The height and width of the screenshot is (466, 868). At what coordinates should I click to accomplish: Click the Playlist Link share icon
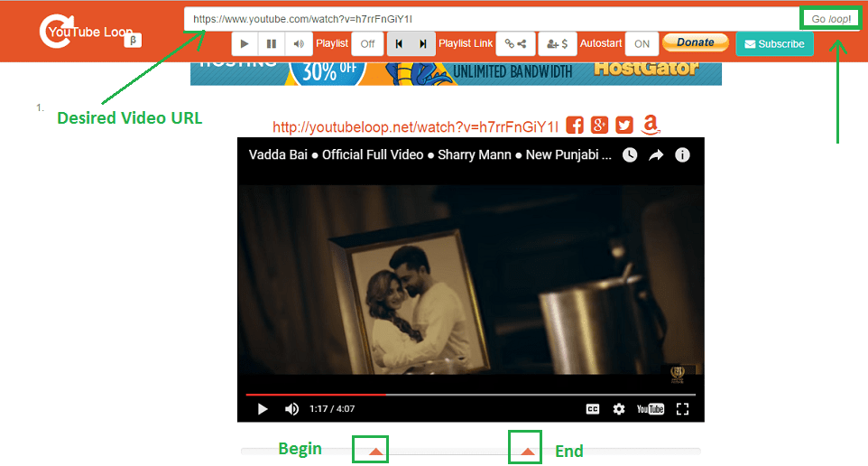coord(515,43)
